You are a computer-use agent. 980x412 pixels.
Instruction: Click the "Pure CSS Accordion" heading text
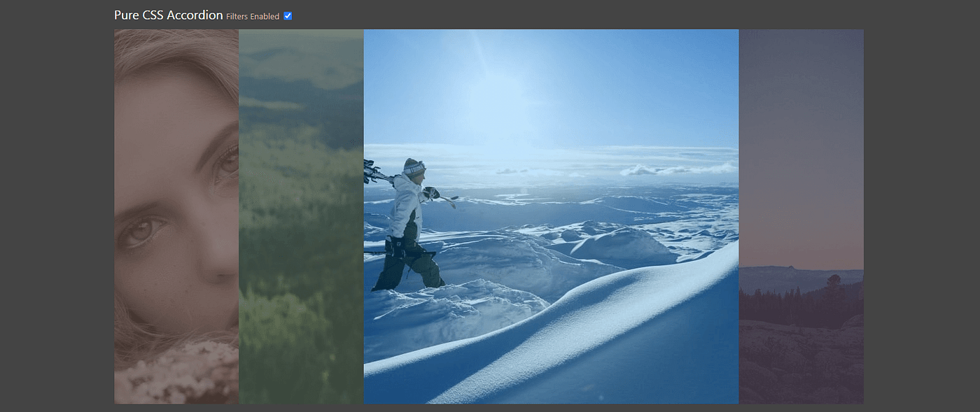pos(169,15)
